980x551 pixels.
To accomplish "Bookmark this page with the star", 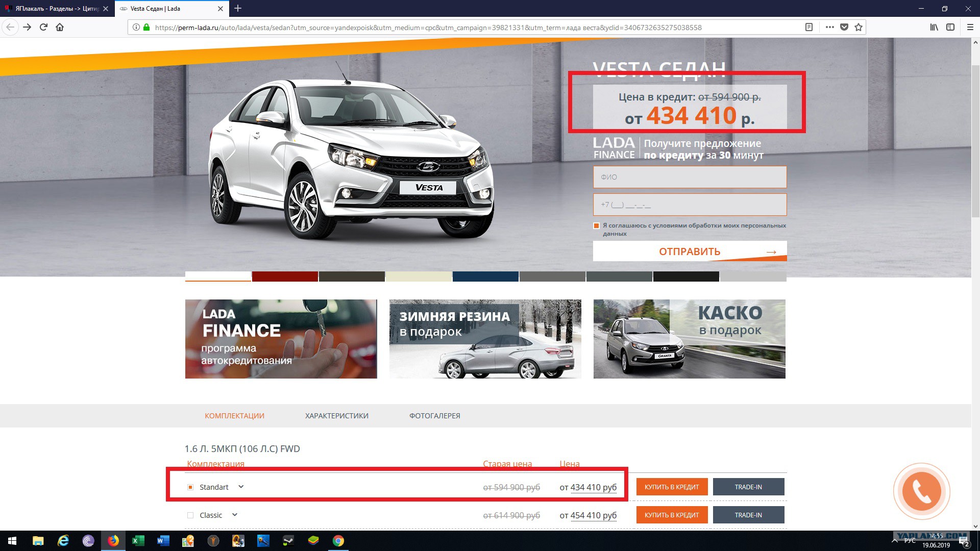I will pyautogui.click(x=859, y=28).
